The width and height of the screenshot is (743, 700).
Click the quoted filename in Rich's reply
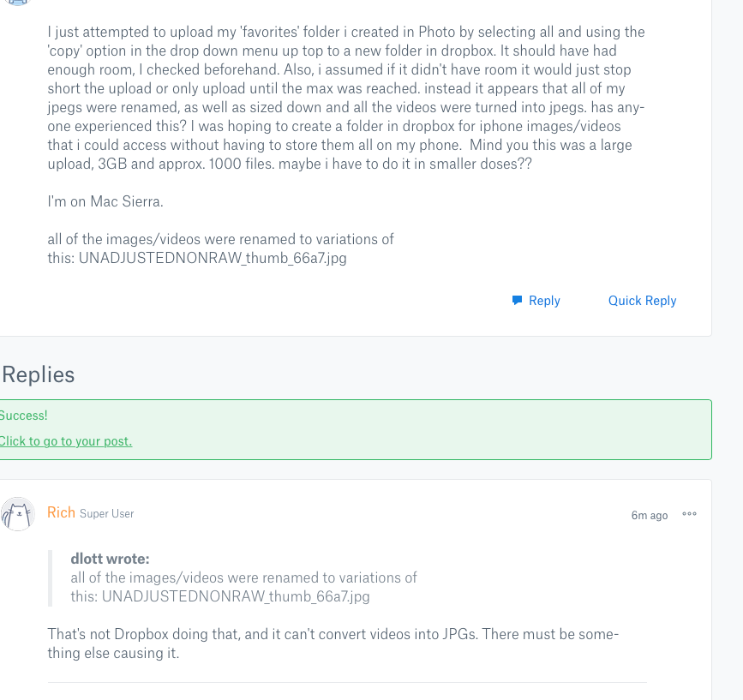(x=236, y=596)
